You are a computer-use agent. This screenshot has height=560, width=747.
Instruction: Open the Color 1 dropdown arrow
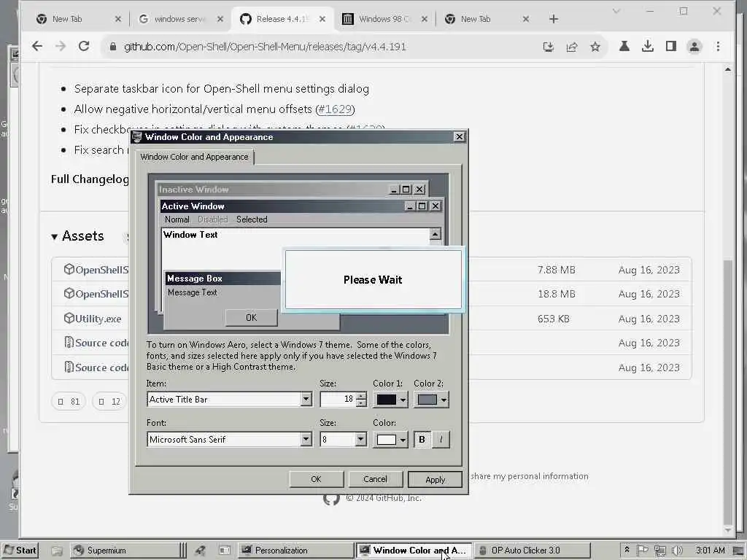click(x=403, y=400)
